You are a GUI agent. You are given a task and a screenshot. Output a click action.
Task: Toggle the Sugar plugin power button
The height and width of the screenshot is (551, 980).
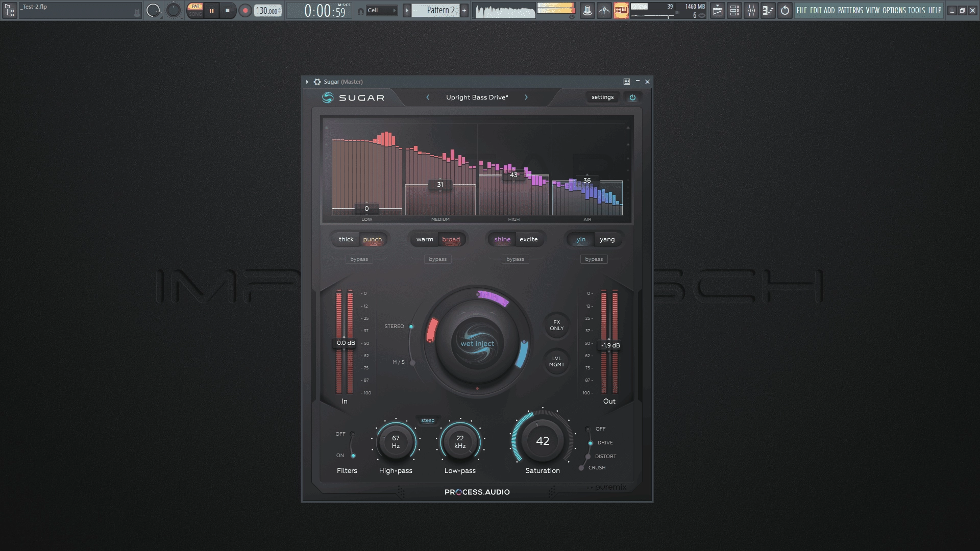[632, 97]
